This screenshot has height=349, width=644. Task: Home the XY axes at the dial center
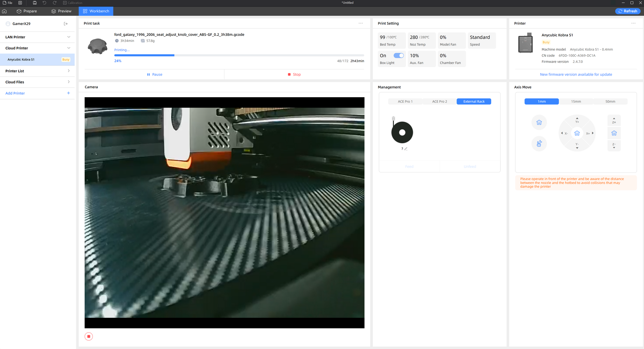[x=577, y=133]
